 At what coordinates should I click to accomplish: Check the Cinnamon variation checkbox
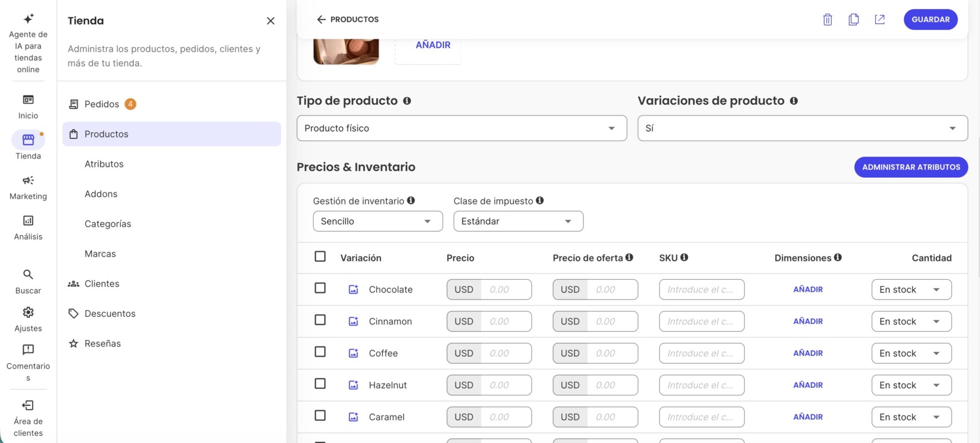point(320,320)
